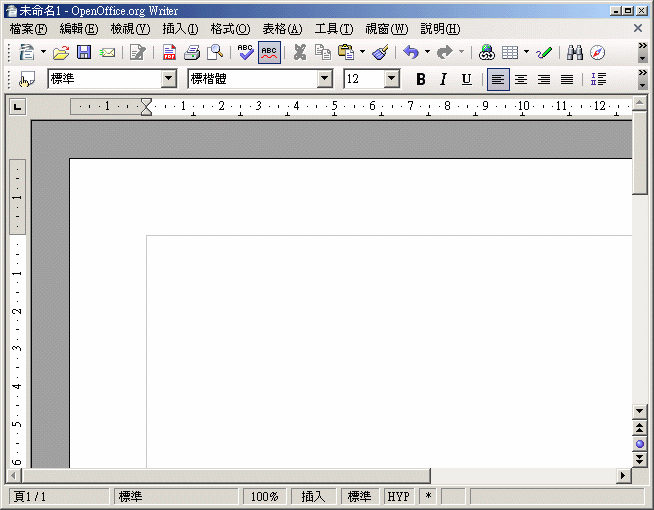This screenshot has width=654, height=510.
Task: Expand the Paste options dropdown arrow
Action: point(362,53)
